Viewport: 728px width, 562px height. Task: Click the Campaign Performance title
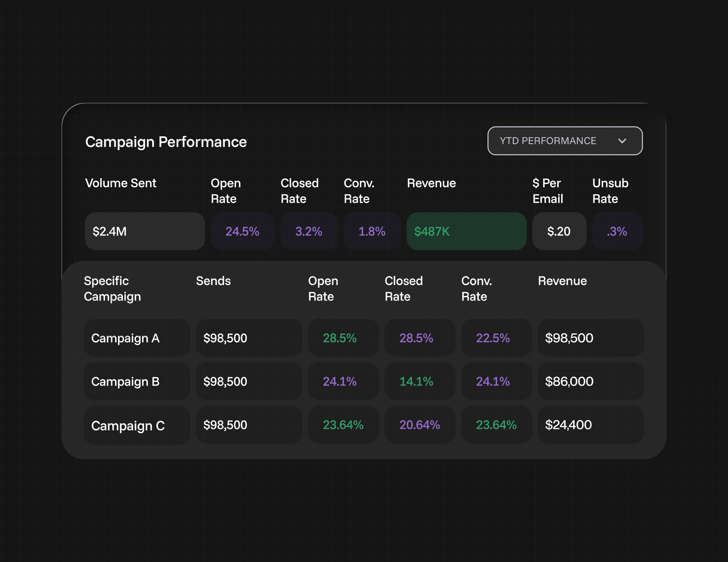[x=166, y=142]
